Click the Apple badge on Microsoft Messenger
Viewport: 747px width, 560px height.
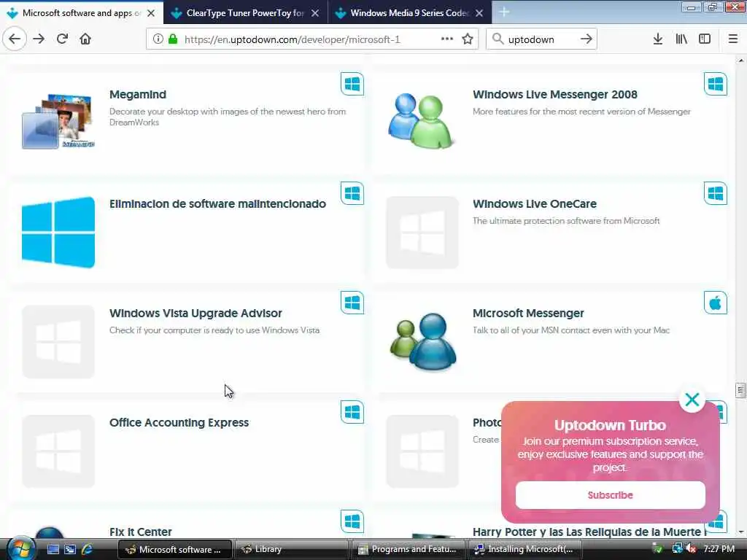click(715, 303)
